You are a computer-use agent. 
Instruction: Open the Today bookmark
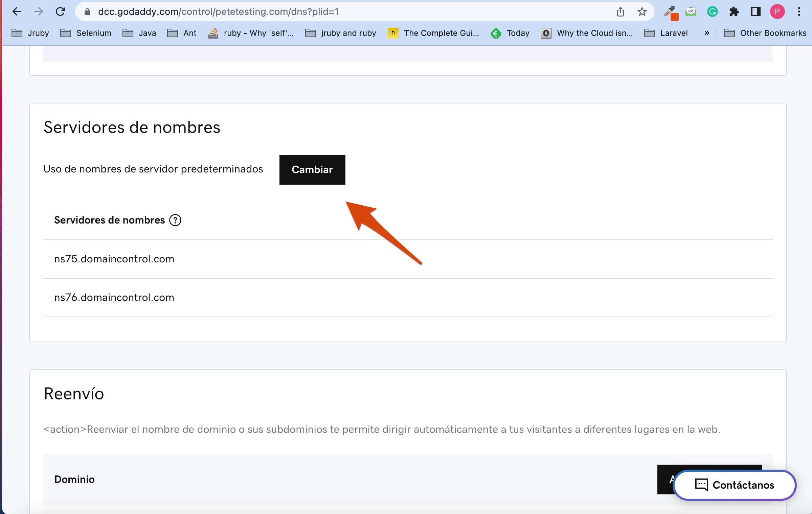pos(510,33)
